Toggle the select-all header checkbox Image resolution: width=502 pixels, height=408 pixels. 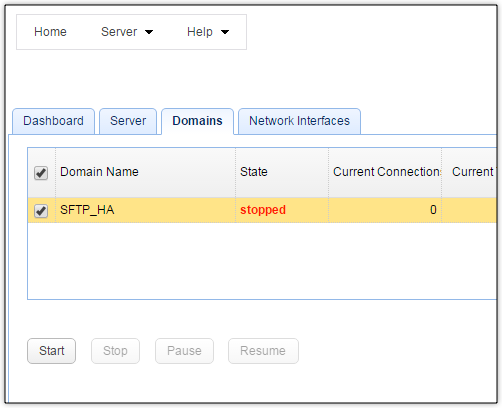[41, 173]
